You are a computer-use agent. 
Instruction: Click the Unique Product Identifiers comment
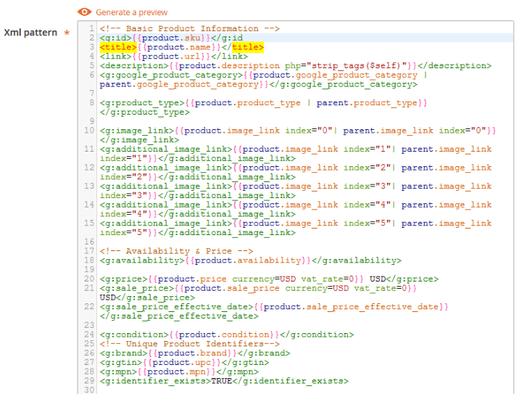point(190,344)
